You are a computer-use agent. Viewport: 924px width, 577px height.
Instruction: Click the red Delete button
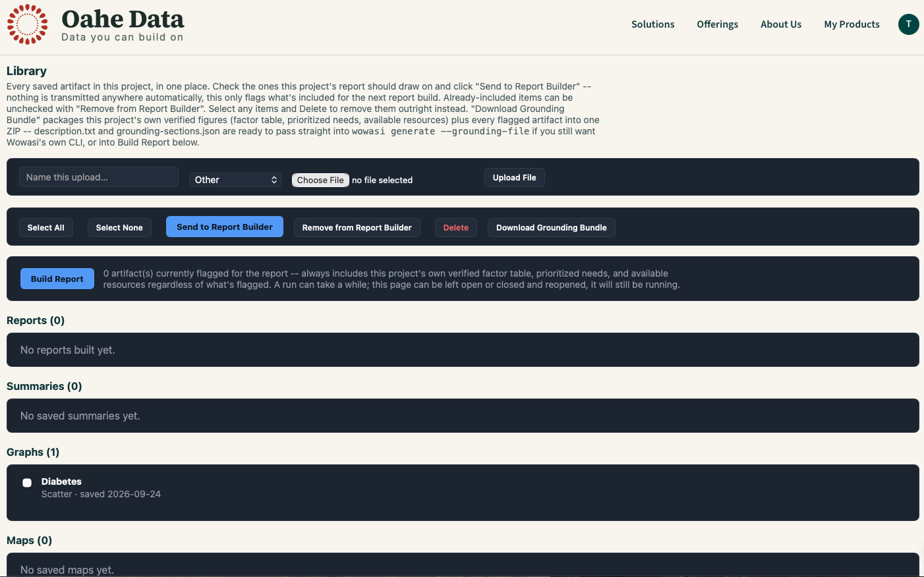[456, 227]
